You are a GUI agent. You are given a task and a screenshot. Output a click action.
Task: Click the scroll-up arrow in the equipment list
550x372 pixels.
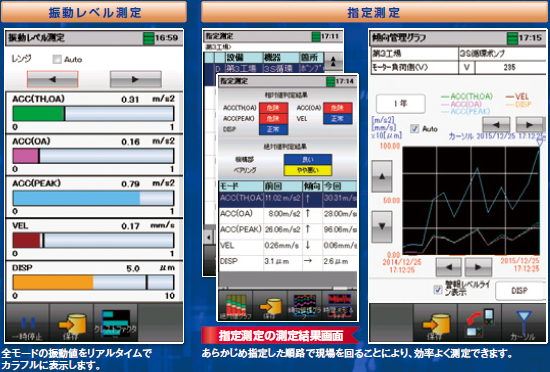click(333, 62)
